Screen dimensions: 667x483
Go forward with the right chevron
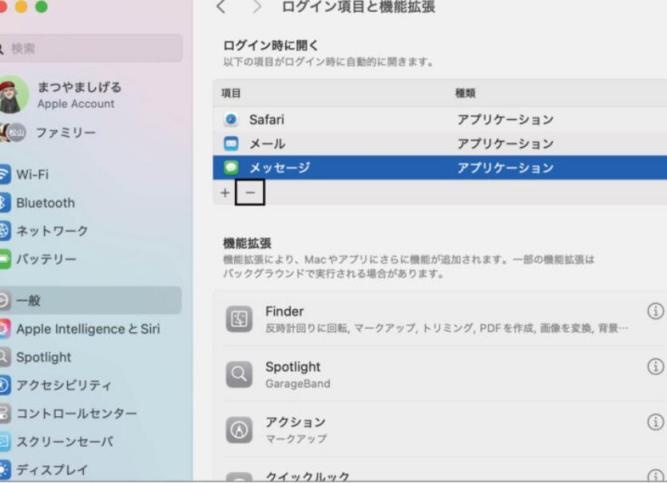(257, 7)
